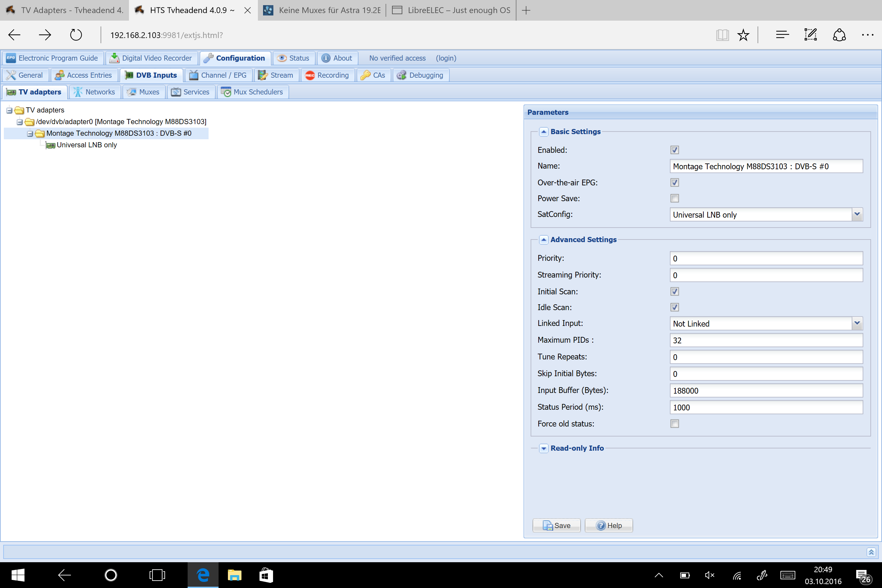Switch to LibreELEC browser tab

point(451,10)
